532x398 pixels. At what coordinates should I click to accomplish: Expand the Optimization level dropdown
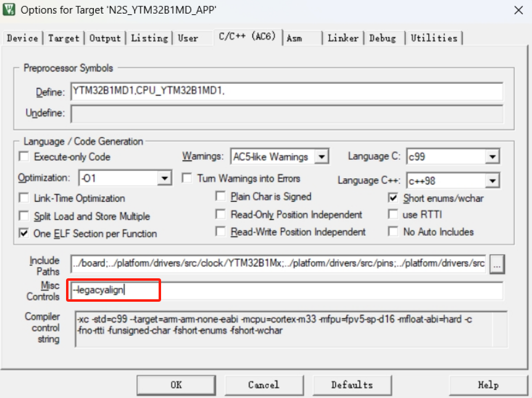click(164, 178)
